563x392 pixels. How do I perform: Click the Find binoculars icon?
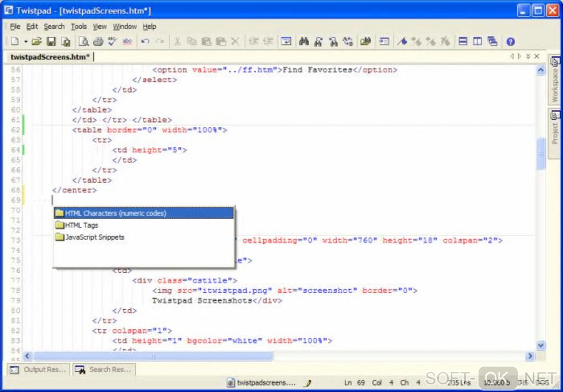coord(304,41)
